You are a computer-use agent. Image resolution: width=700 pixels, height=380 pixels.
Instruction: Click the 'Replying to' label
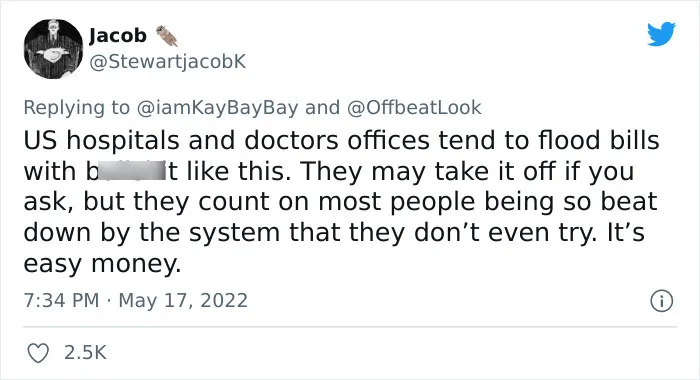click(76, 108)
